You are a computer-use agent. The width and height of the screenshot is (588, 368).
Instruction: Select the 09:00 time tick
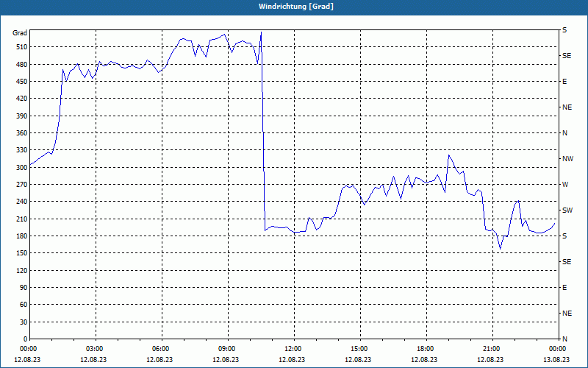[x=228, y=349]
